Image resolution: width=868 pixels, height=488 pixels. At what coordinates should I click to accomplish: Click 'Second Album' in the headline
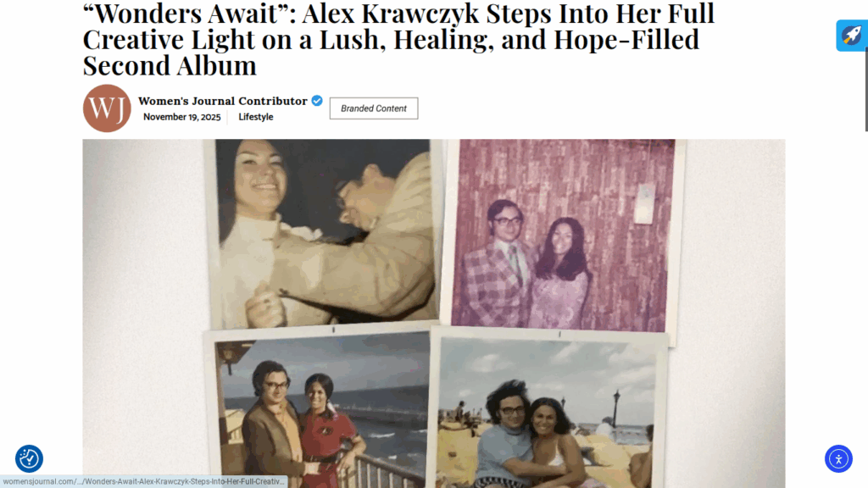[170, 65]
